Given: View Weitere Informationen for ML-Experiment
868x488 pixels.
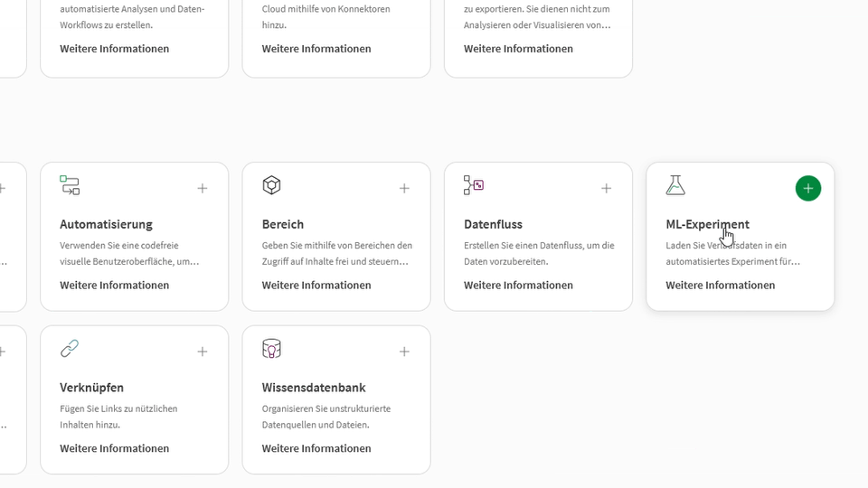Looking at the screenshot, I should pyautogui.click(x=721, y=286).
